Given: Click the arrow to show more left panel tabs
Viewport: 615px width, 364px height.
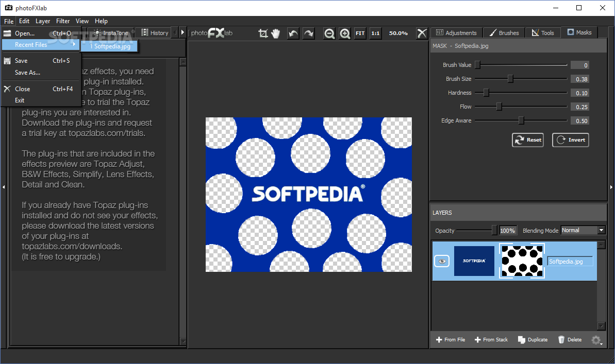Looking at the screenshot, I should (182, 33).
